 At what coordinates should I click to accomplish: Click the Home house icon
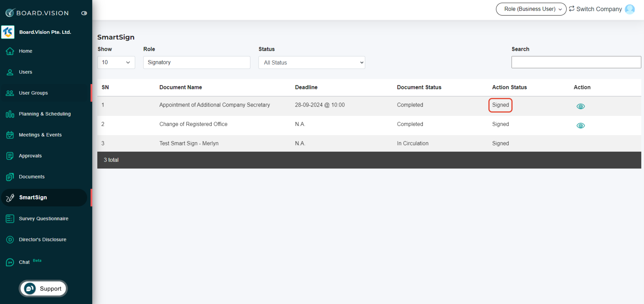pos(10,51)
